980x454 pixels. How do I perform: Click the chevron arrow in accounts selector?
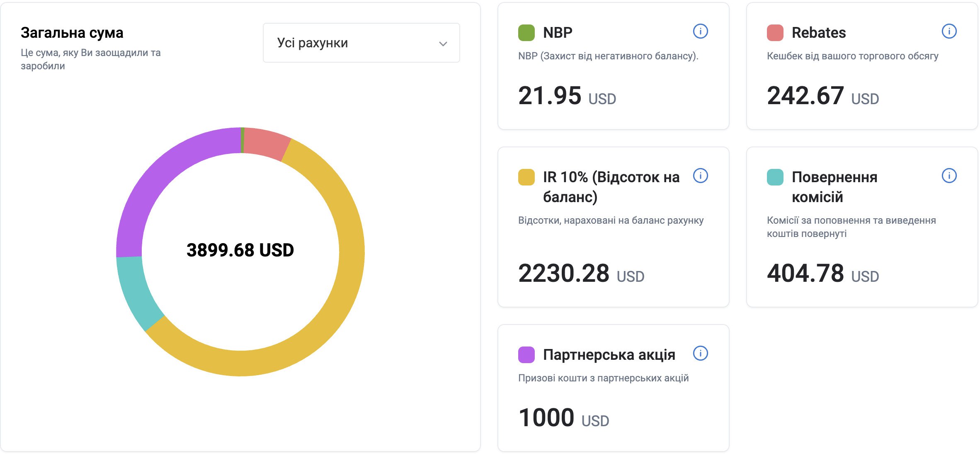click(x=443, y=44)
